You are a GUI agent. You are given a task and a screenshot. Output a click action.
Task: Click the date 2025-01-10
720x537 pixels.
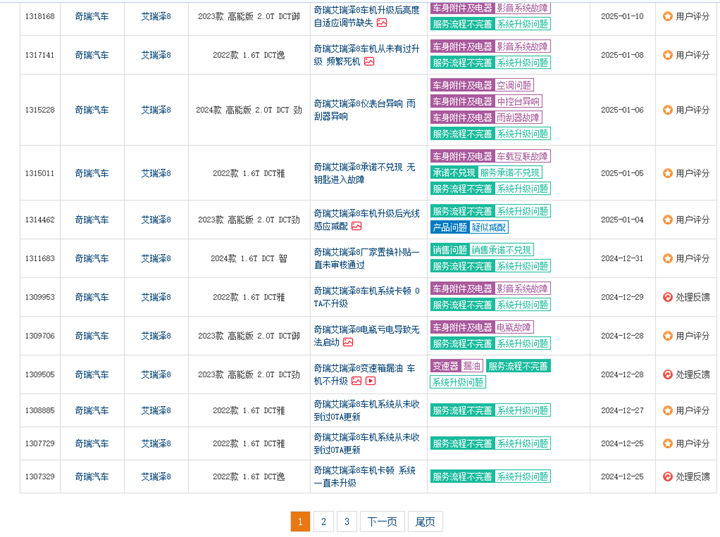click(622, 17)
